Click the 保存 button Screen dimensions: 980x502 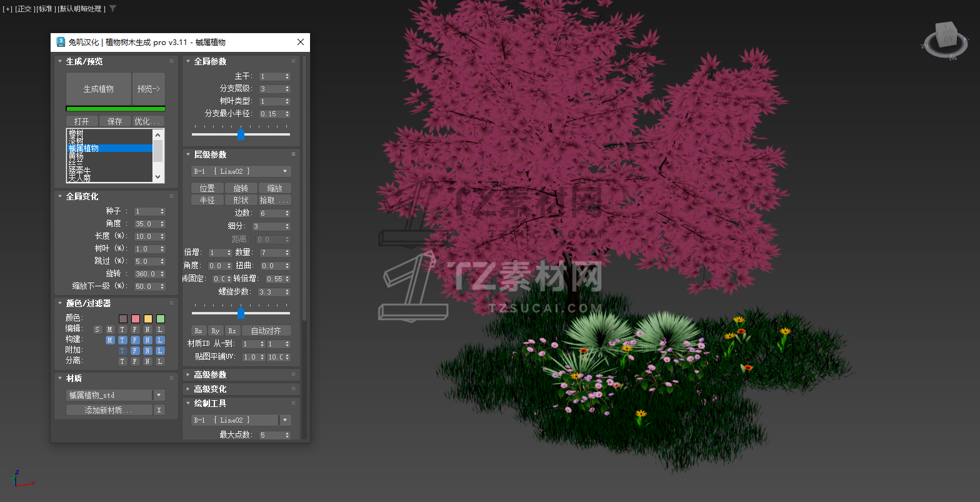tap(115, 121)
